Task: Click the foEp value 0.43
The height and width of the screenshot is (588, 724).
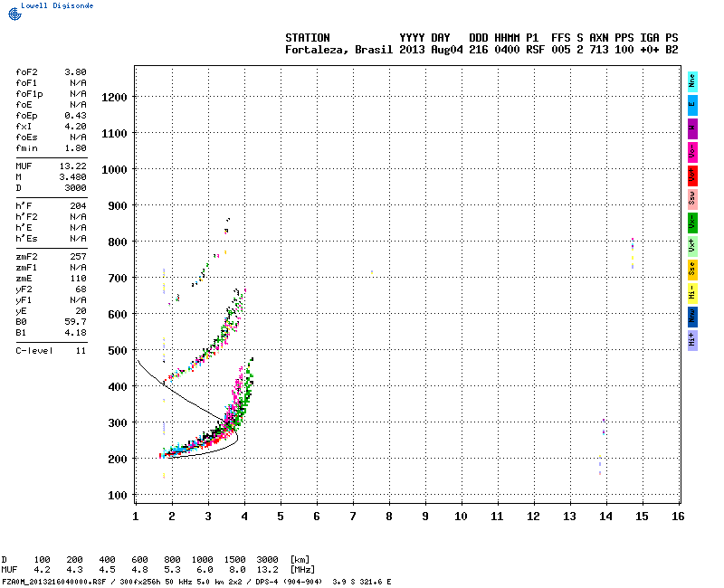Action: tap(75, 116)
